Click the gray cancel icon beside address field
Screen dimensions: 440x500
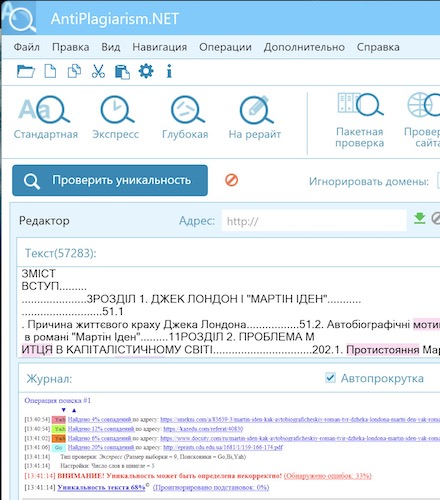pyautogui.click(x=436, y=218)
